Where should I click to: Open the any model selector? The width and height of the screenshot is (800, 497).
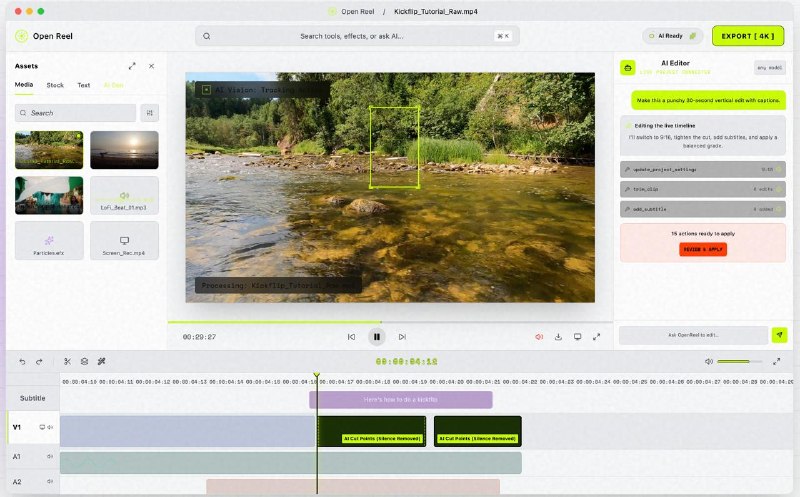769,67
